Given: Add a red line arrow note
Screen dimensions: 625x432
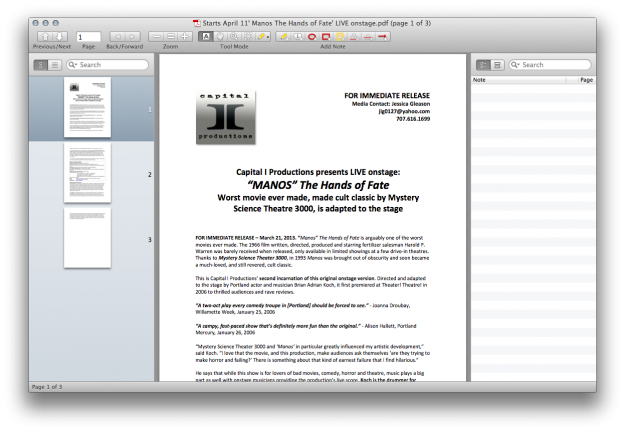Looking at the screenshot, I should [x=383, y=37].
